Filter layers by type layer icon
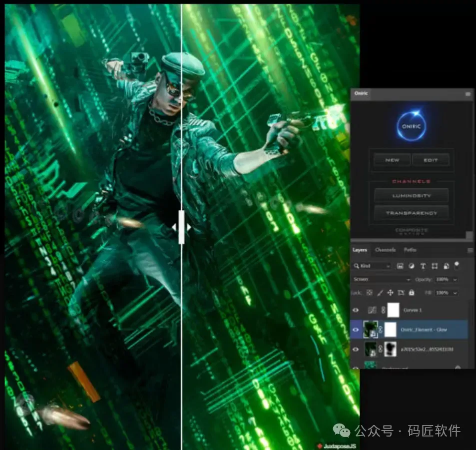The width and height of the screenshot is (476, 450). (423, 266)
